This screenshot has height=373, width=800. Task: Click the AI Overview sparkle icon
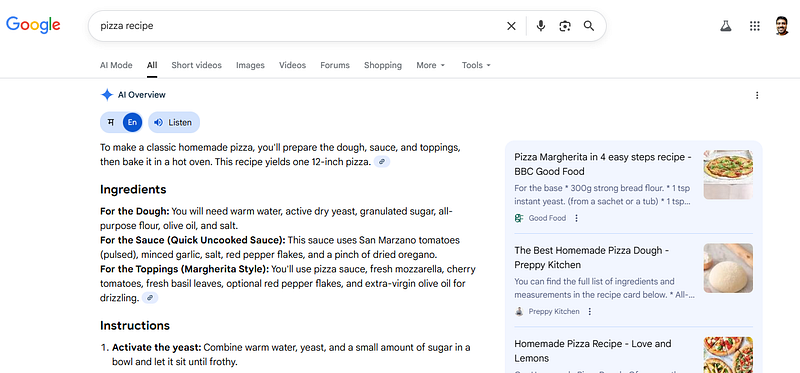coord(107,95)
